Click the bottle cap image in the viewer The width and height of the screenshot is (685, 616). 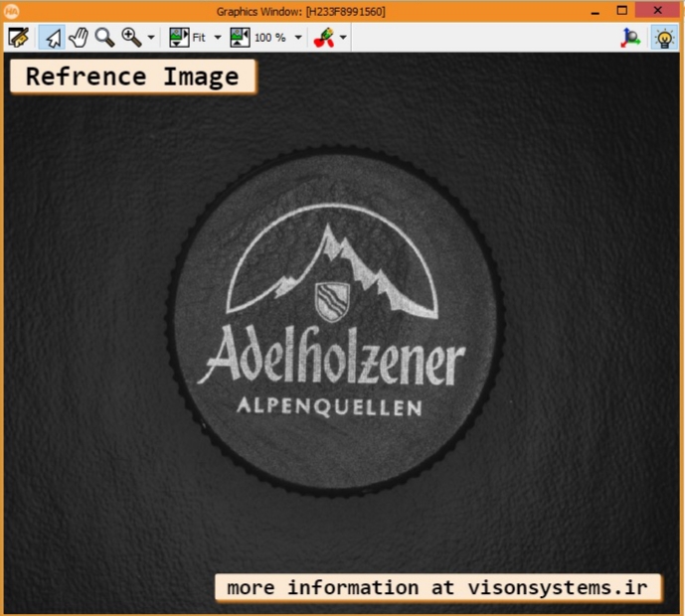click(x=335, y=322)
